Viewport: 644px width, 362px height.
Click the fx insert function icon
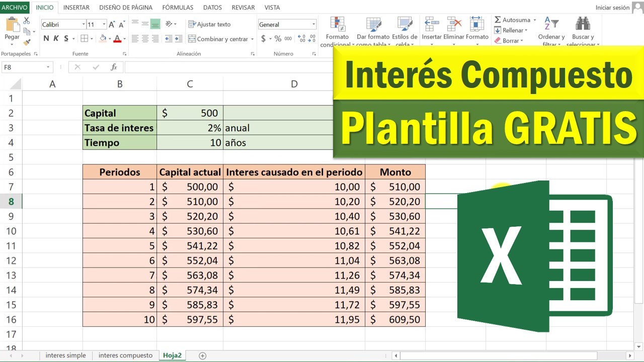click(x=114, y=67)
